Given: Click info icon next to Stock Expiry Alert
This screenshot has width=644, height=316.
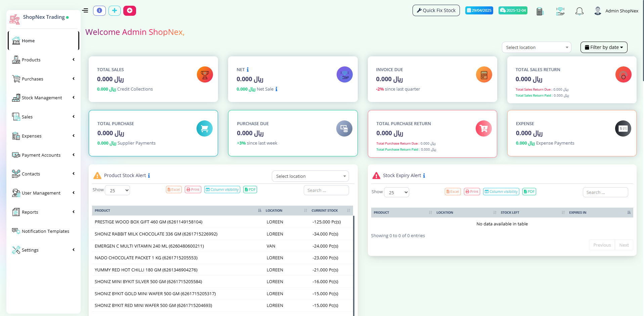Looking at the screenshot, I should pyautogui.click(x=424, y=176).
